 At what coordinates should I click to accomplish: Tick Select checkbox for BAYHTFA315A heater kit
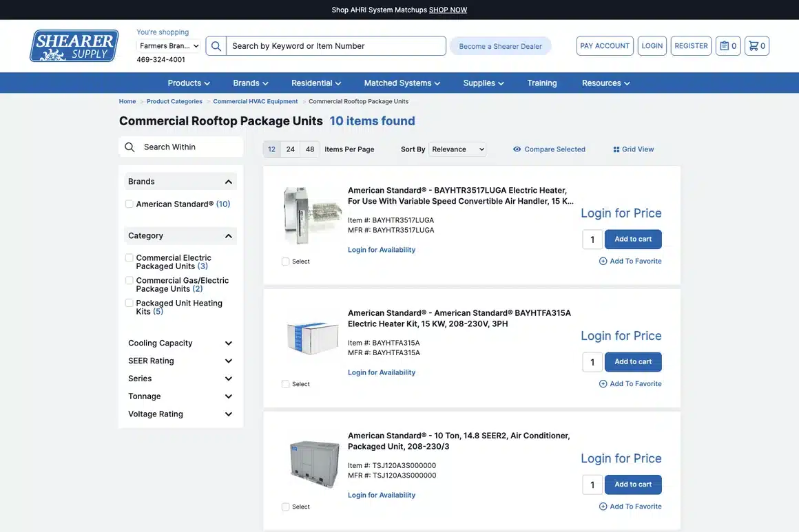285,384
